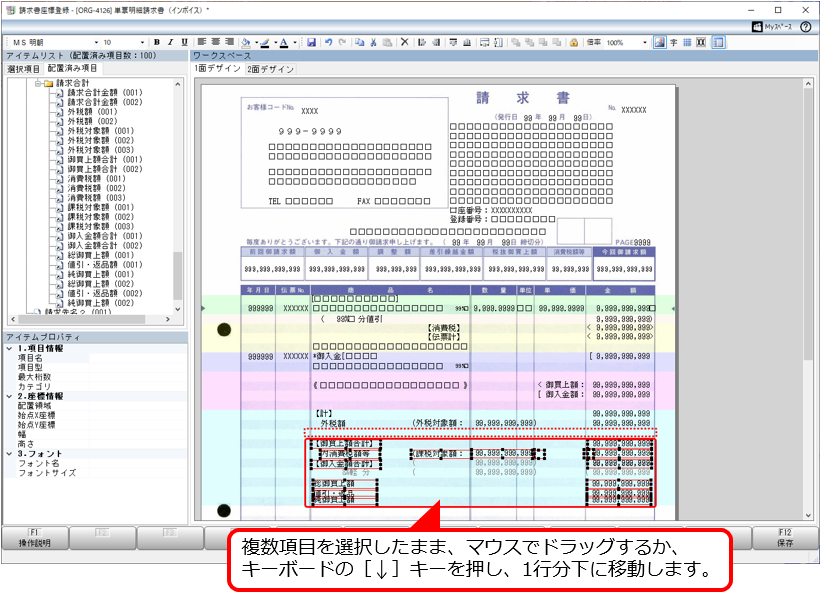
Task: Toggle the side panel display icon
Action: [x=719, y=42]
